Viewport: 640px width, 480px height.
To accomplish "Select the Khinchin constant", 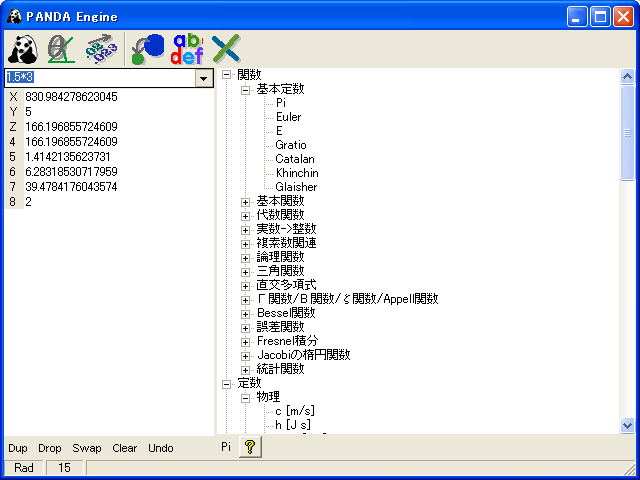I will [x=297, y=173].
